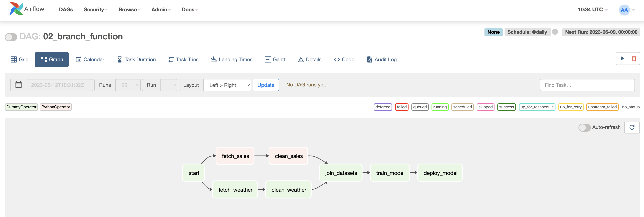
Task: Toggle the DAG pause switch
Action: pyautogui.click(x=11, y=37)
